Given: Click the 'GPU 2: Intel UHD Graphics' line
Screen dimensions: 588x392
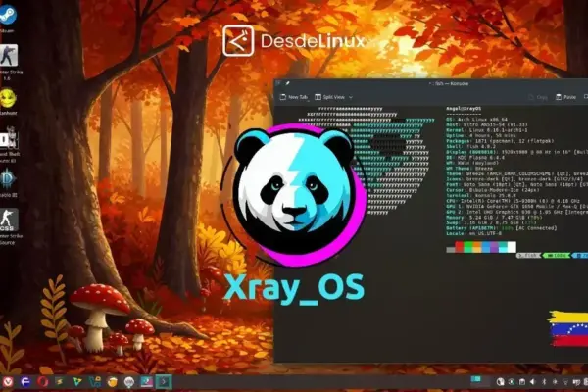Looking at the screenshot, I should coord(516,212).
